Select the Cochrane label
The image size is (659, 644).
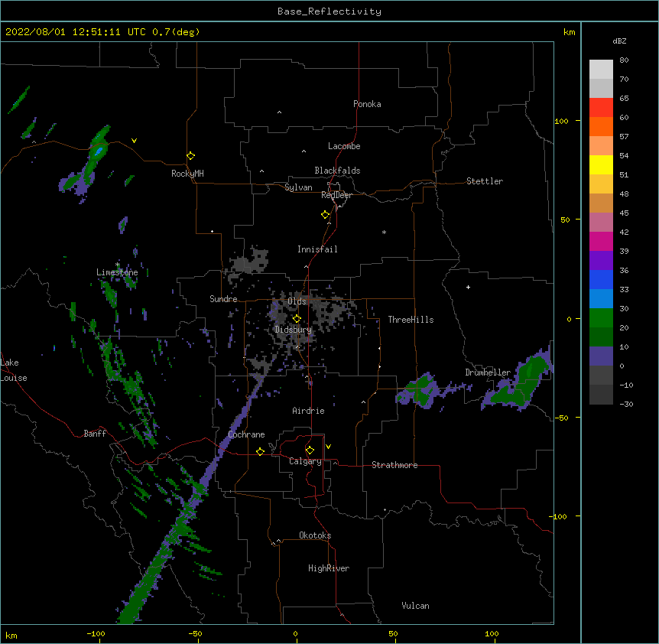[x=246, y=434]
